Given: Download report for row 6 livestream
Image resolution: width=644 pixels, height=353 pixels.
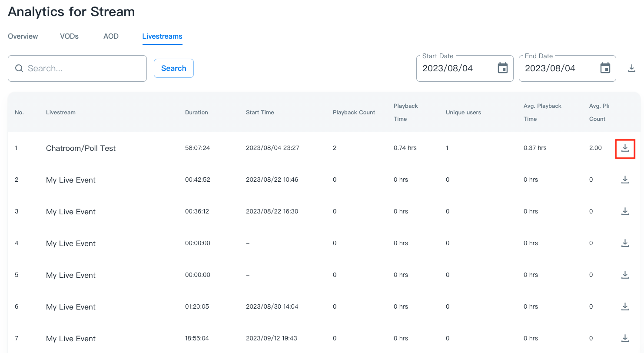Looking at the screenshot, I should coord(625,307).
